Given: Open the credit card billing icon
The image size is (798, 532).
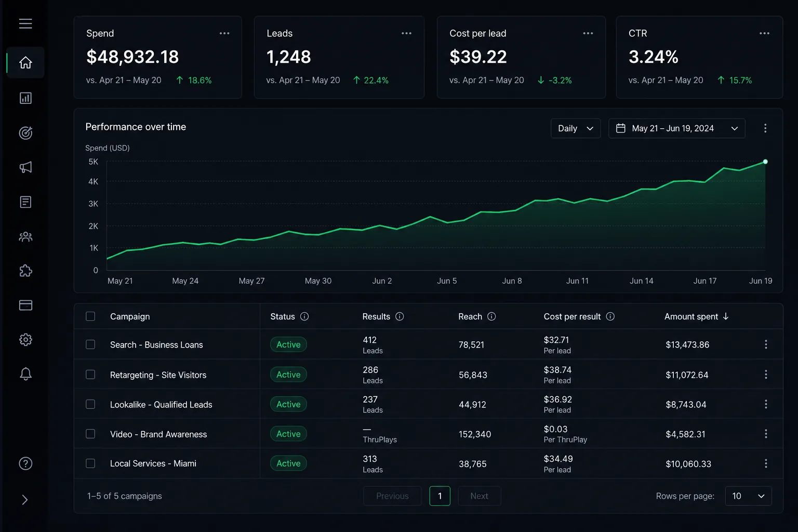Looking at the screenshot, I should click(x=25, y=305).
